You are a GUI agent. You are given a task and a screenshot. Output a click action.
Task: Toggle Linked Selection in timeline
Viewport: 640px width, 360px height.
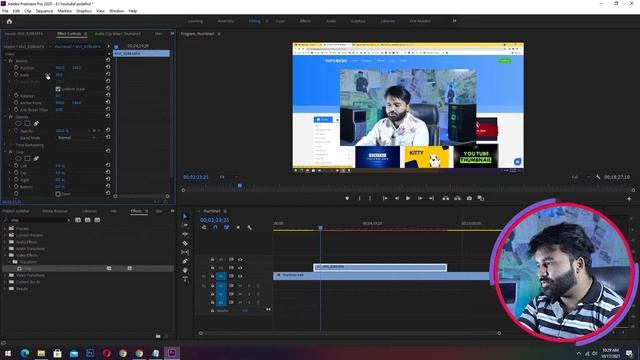point(227,227)
